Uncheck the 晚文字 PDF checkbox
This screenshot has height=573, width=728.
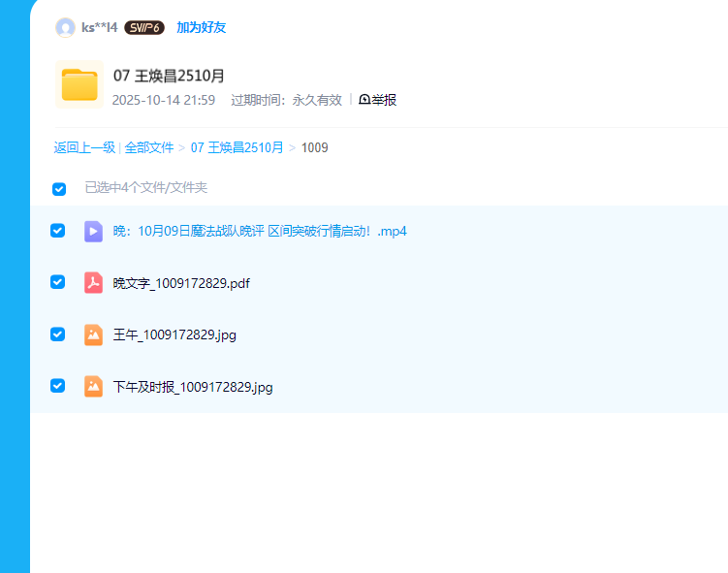(x=58, y=282)
